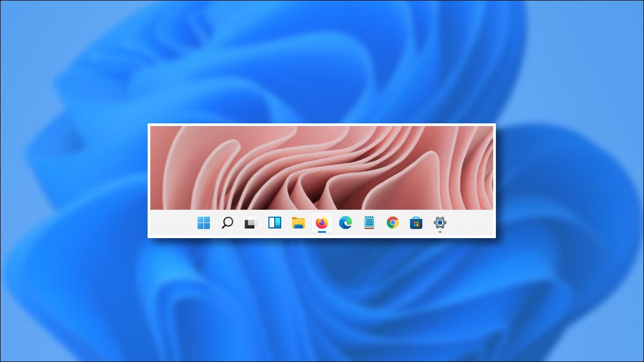Open the Widgets panel icon
The image size is (644, 362).
[275, 223]
